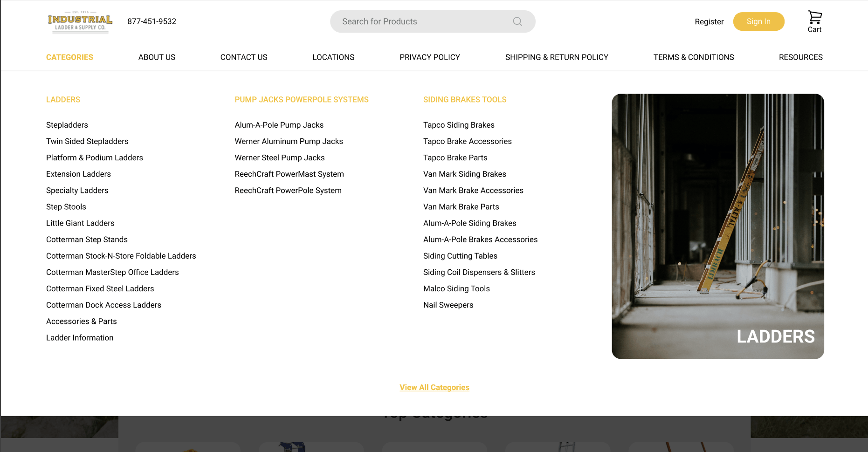
Task: Open Cotterman Dock Access Ladders
Action: pos(103,305)
